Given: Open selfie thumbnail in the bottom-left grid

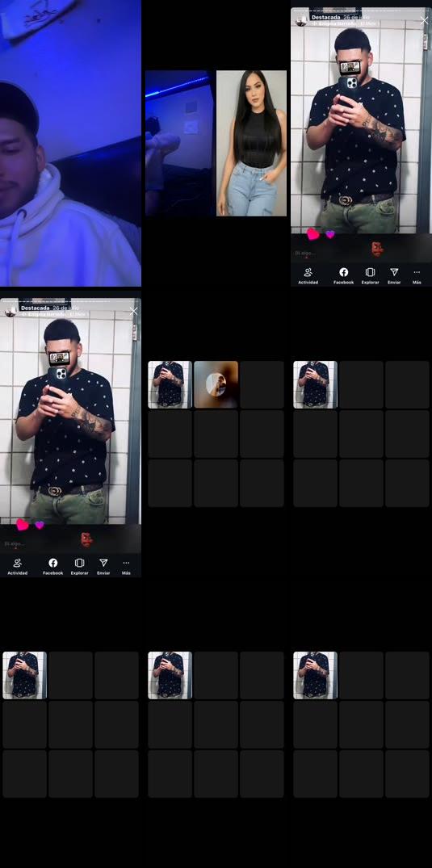Looking at the screenshot, I should pos(24,675).
